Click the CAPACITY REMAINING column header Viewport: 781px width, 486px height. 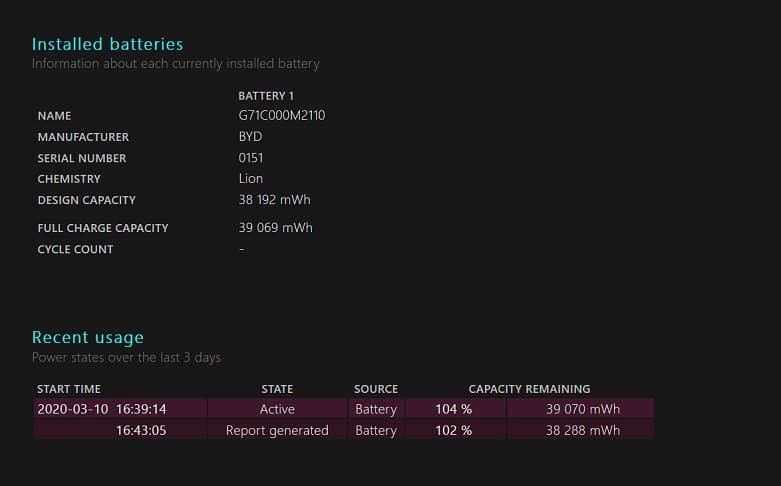tap(529, 389)
